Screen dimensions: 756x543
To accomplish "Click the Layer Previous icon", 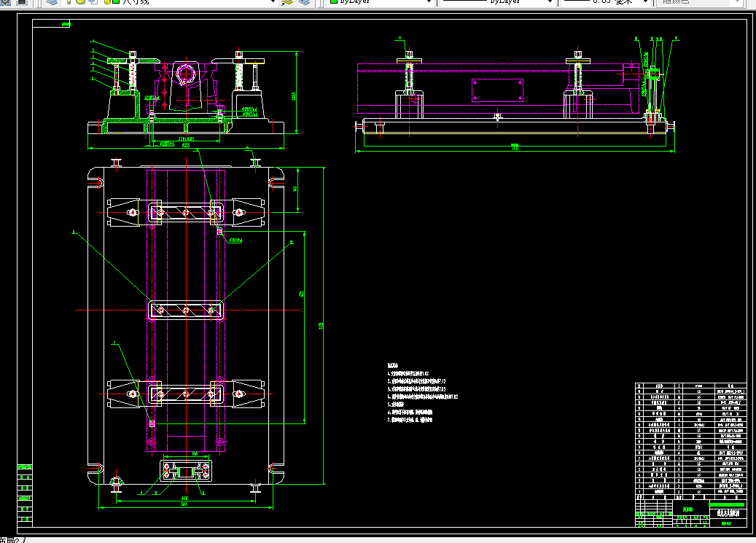I will (x=304, y=2).
